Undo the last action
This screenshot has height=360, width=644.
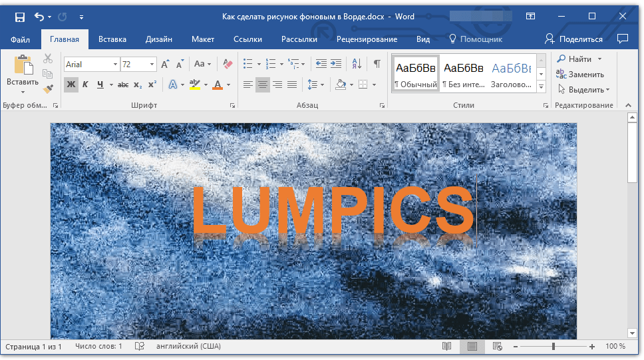point(39,17)
